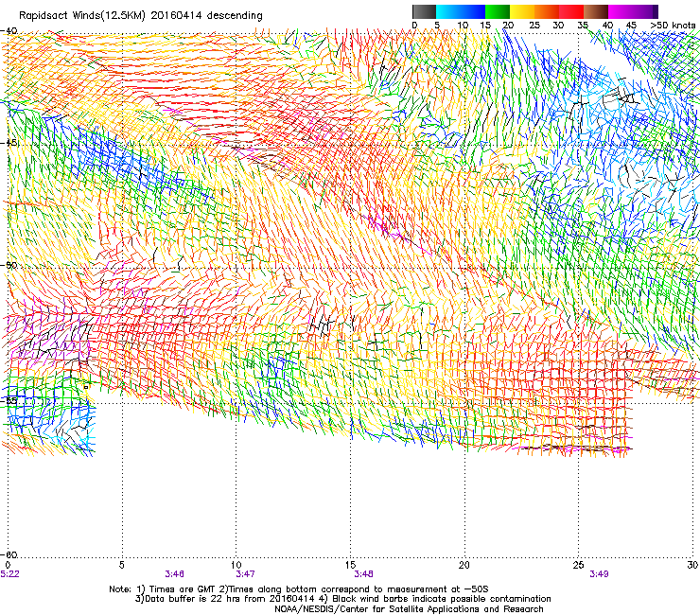Select the cyan-blue 5-15 knots legend segment

(x=461, y=11)
